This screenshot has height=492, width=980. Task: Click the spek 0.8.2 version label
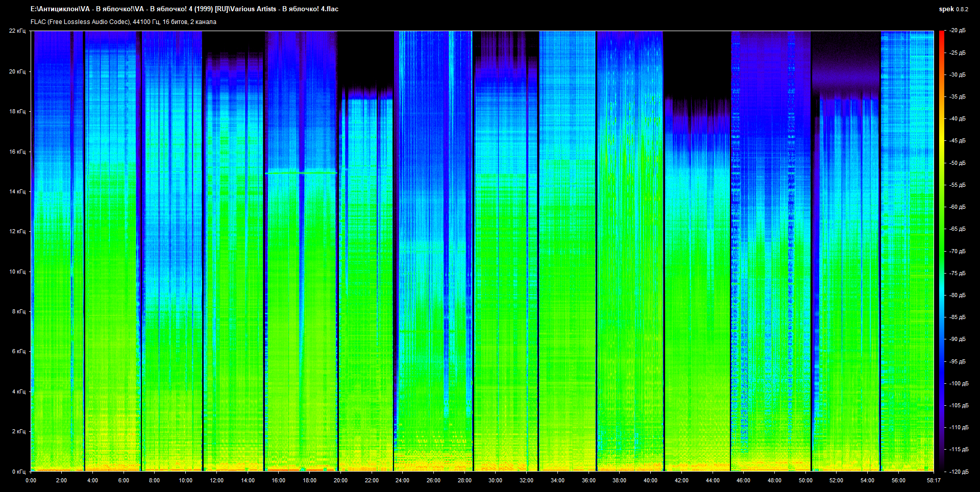click(x=953, y=9)
